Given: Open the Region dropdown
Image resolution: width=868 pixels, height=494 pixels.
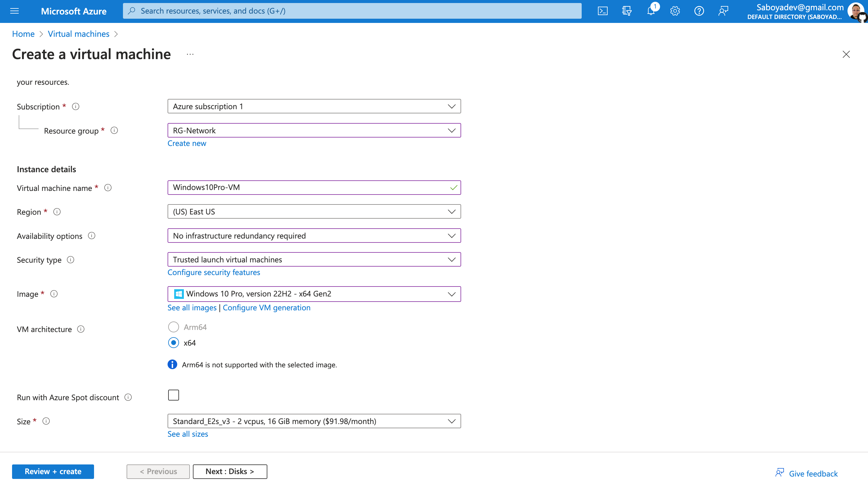Looking at the screenshot, I should click(314, 212).
